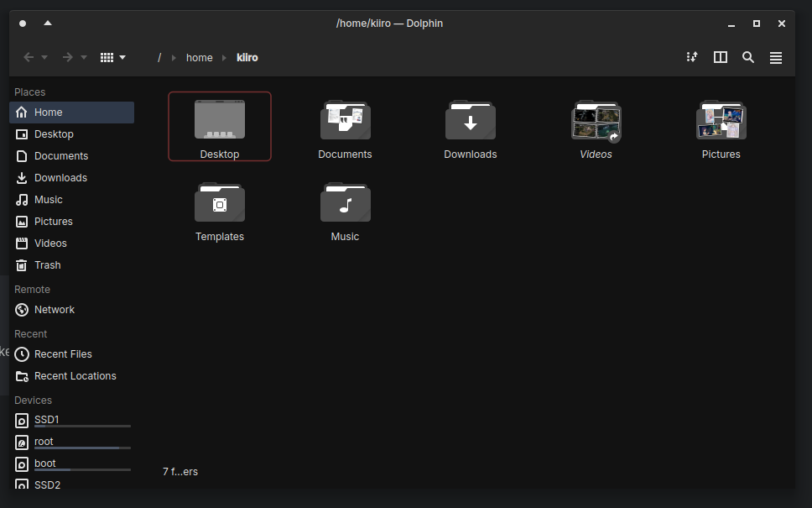Image resolution: width=812 pixels, height=508 pixels.
Task: Select the Desktop folder icon
Action: point(220,120)
